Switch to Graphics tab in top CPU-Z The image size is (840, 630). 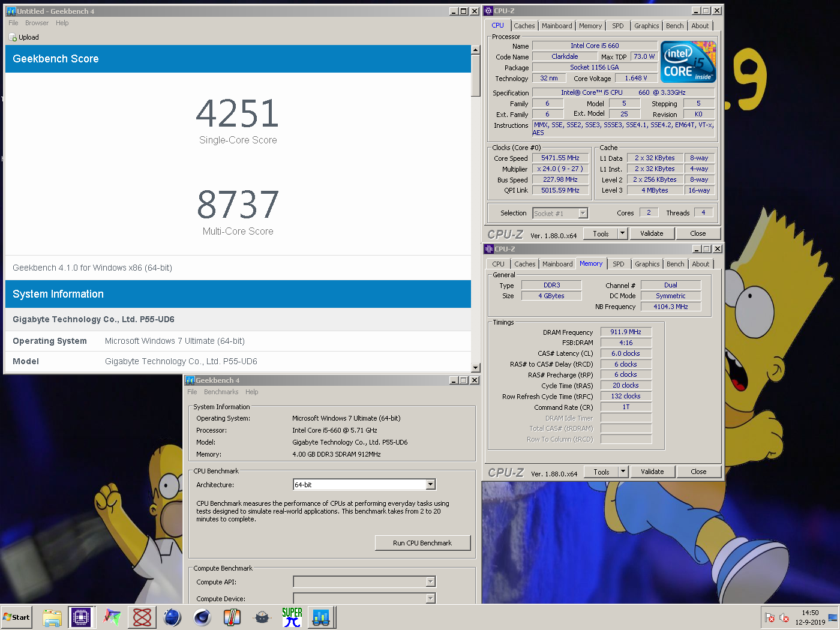pos(646,26)
